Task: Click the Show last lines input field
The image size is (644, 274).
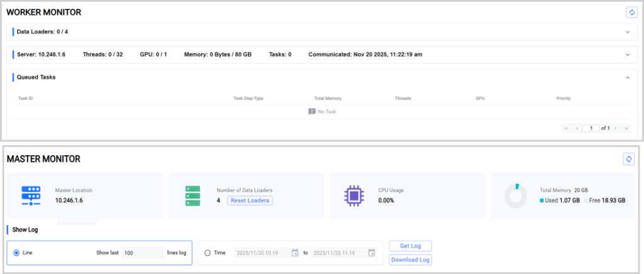Action: pyautogui.click(x=142, y=253)
